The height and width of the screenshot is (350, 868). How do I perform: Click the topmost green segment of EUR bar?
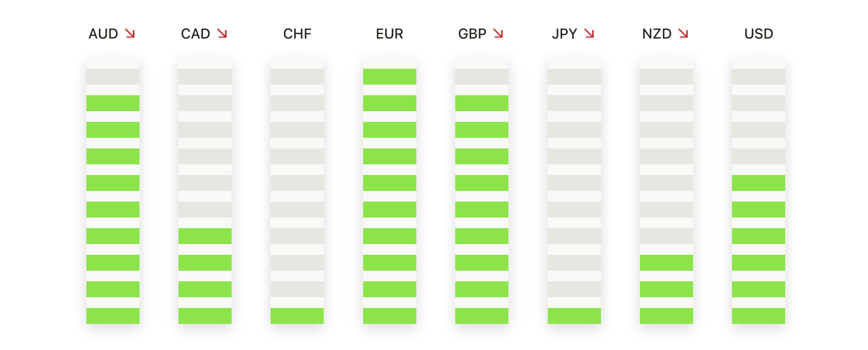click(389, 77)
